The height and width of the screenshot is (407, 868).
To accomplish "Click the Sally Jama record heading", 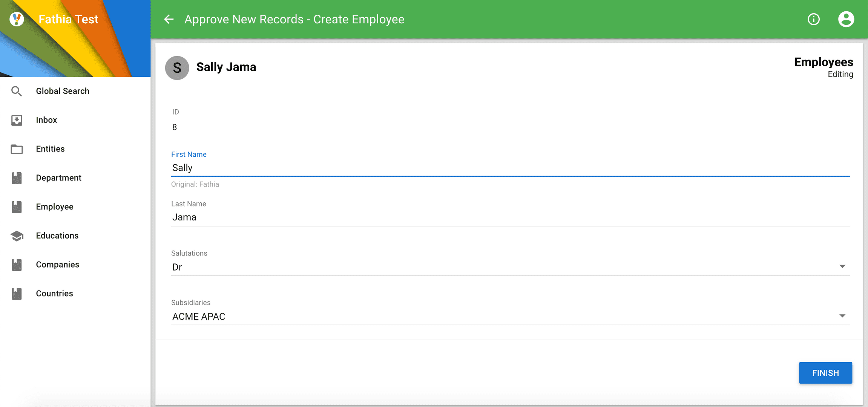I will [226, 67].
